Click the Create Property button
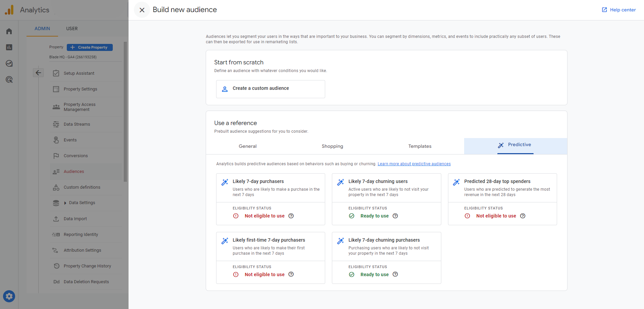This screenshot has height=309, width=644. (x=90, y=47)
